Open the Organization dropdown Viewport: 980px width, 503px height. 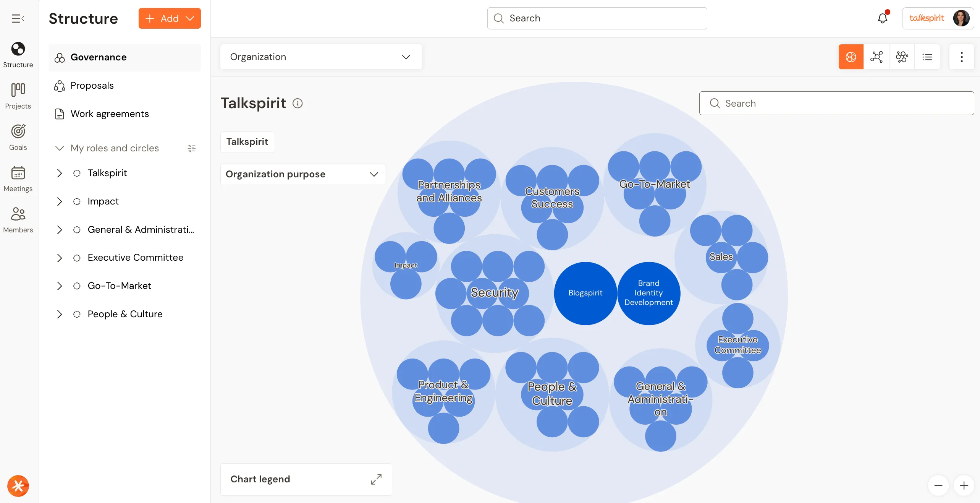coord(321,57)
